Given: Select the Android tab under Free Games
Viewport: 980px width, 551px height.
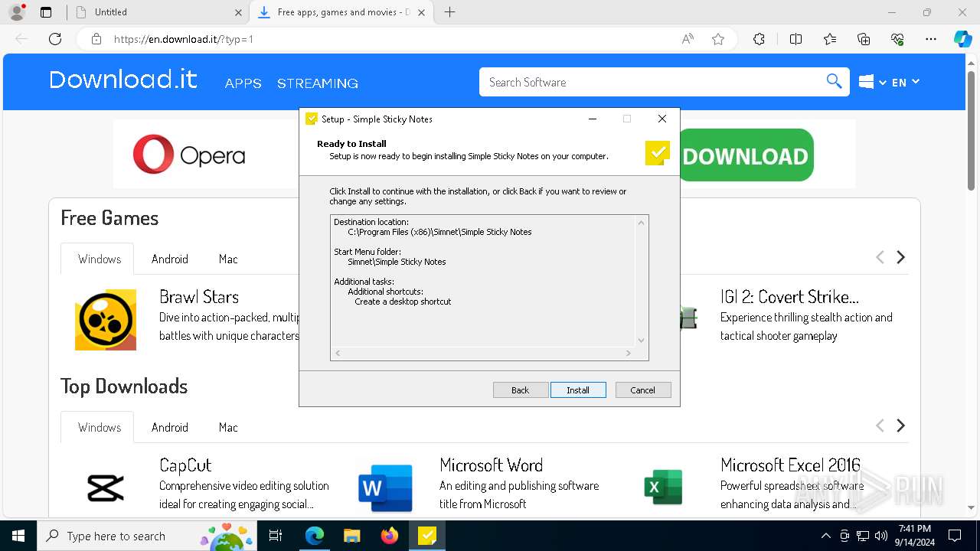Looking at the screenshot, I should [x=170, y=259].
